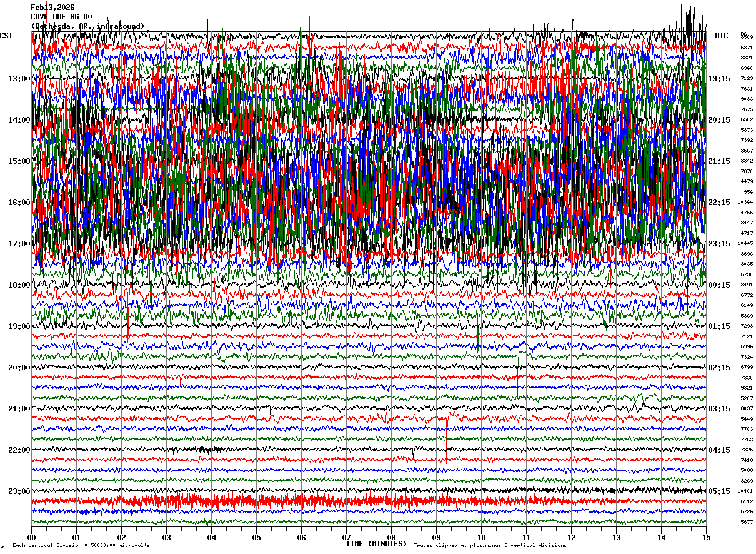Click the 21:00 CST time label
This screenshot has width=756, height=554.
(19, 409)
